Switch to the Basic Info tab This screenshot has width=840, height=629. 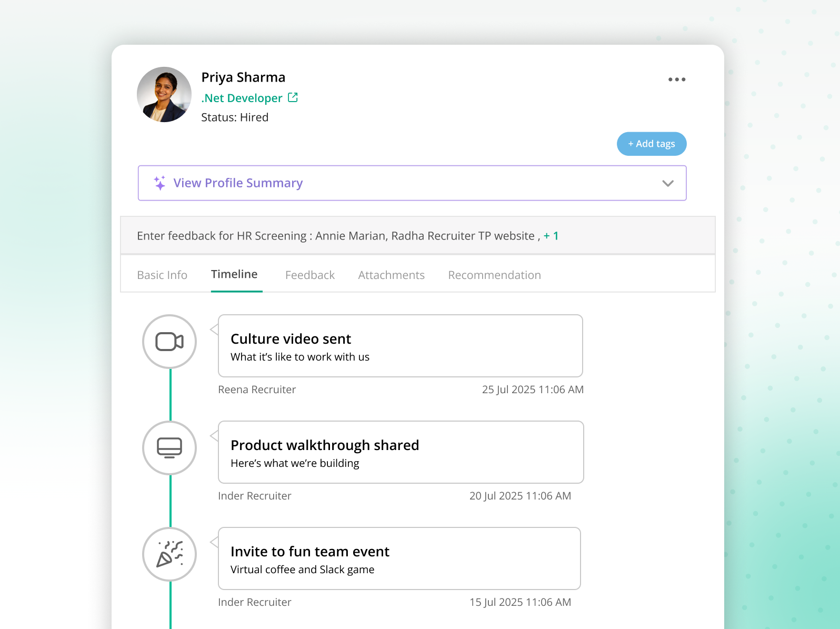(x=162, y=275)
